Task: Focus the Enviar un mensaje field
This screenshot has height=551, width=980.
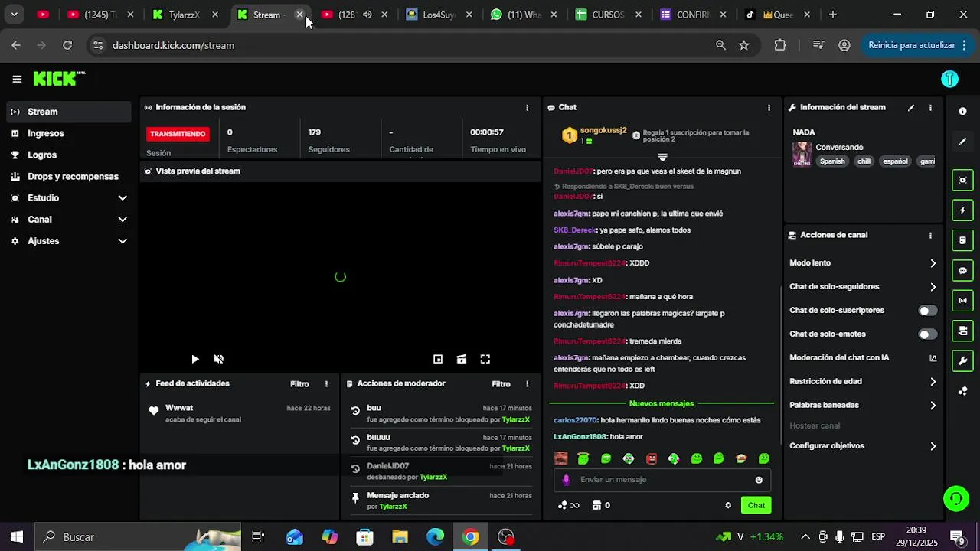Action: pyautogui.click(x=662, y=480)
